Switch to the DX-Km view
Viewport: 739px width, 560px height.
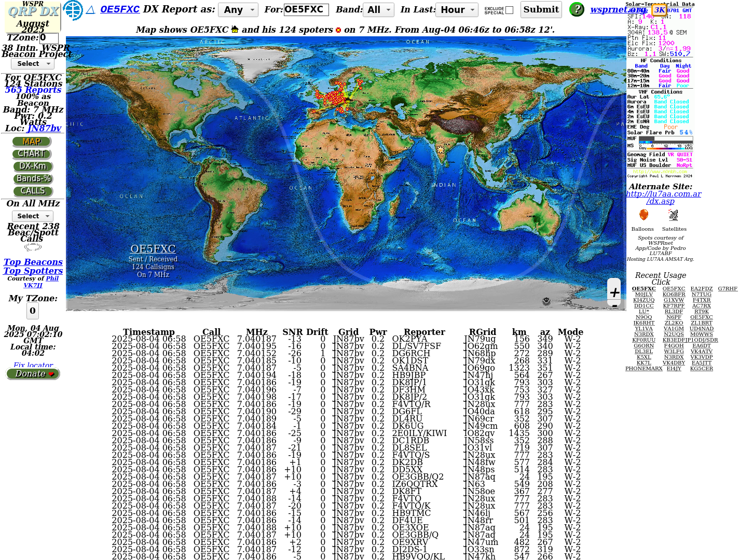(x=32, y=166)
